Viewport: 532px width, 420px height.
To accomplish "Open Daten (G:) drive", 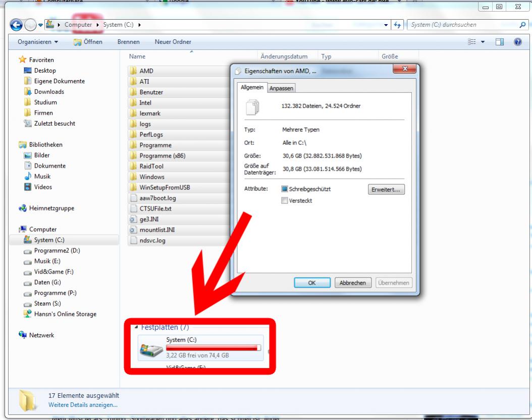I will point(47,282).
